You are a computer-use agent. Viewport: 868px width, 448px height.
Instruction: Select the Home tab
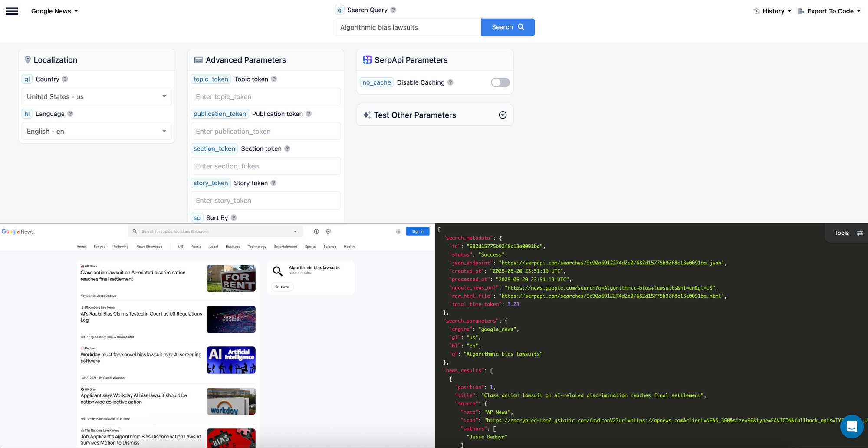pyautogui.click(x=81, y=247)
